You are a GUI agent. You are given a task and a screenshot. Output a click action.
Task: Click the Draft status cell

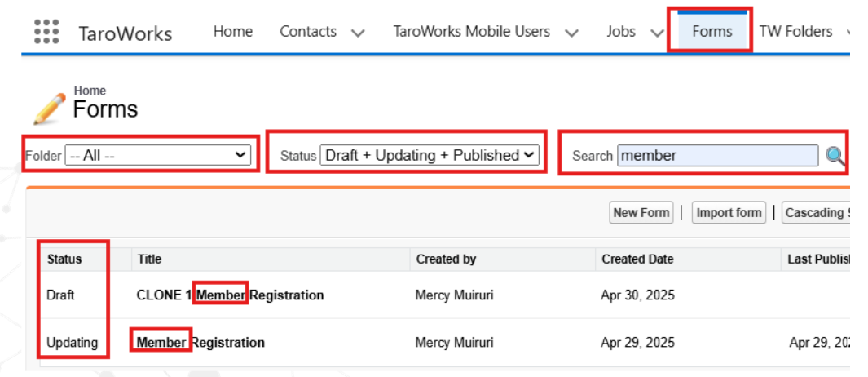click(60, 295)
